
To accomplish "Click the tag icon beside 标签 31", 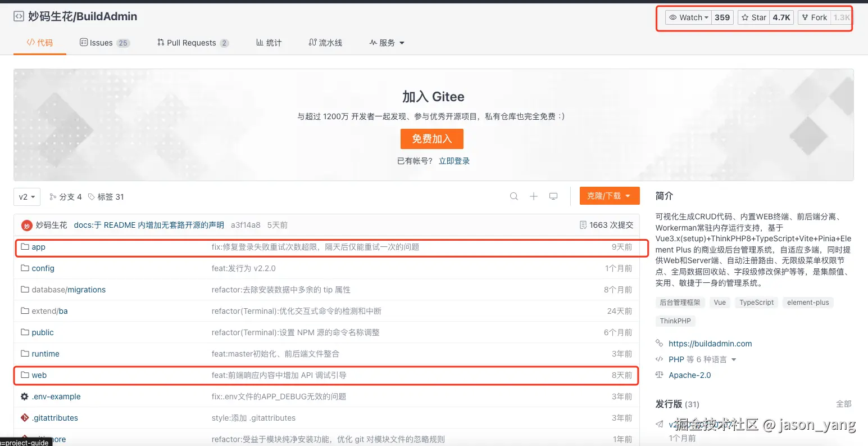I will pos(92,197).
